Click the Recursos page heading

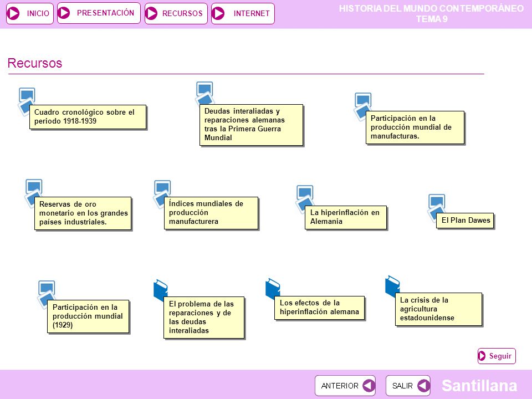pos(35,63)
